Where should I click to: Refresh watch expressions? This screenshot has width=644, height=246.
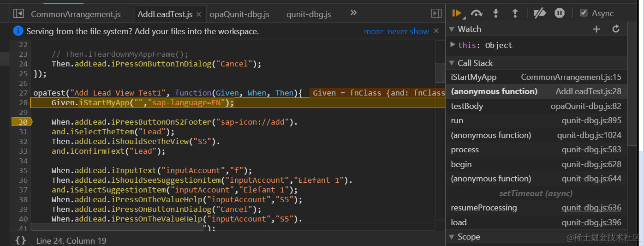(x=616, y=29)
